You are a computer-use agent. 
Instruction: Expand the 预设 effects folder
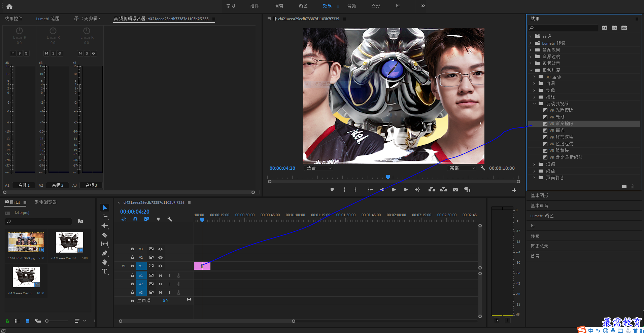tap(531, 36)
